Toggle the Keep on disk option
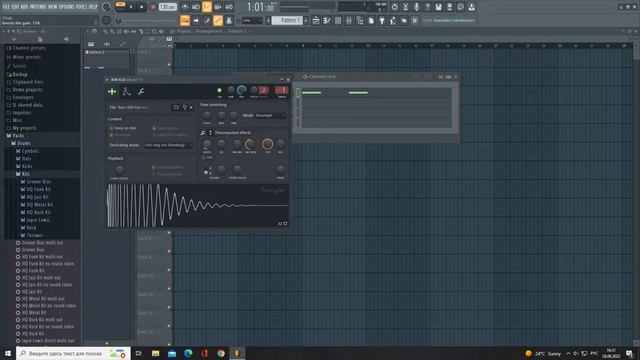The image size is (640, 360). pyautogui.click(x=122, y=128)
